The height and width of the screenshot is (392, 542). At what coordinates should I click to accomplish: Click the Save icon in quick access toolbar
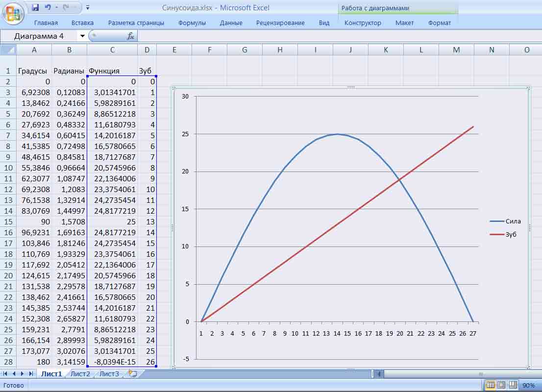coord(35,8)
